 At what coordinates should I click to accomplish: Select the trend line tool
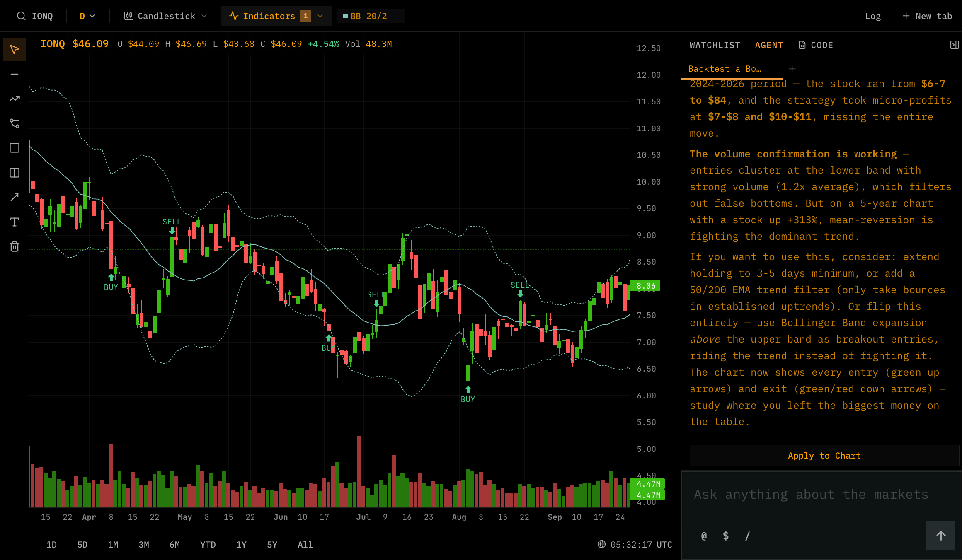[x=15, y=99]
